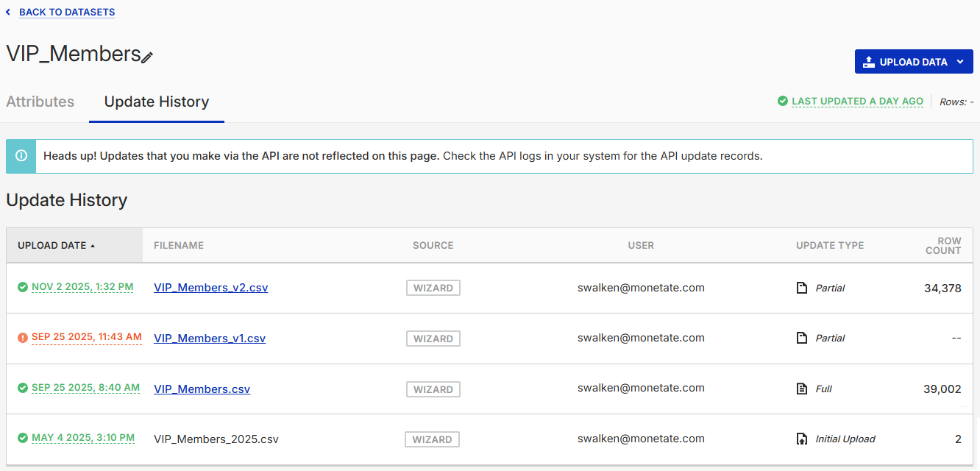This screenshot has height=471, width=980.
Task: Open the VIP_Members_v1.csv file link
Action: tap(210, 339)
